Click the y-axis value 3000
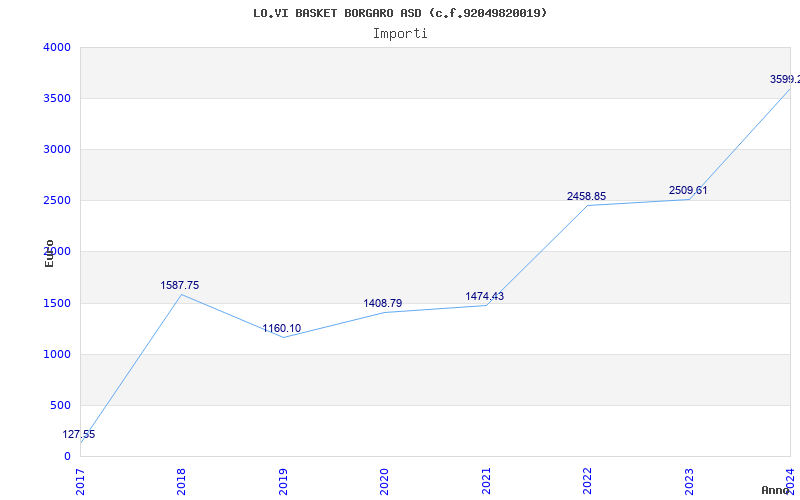Image resolution: width=800 pixels, height=500 pixels. point(57,149)
